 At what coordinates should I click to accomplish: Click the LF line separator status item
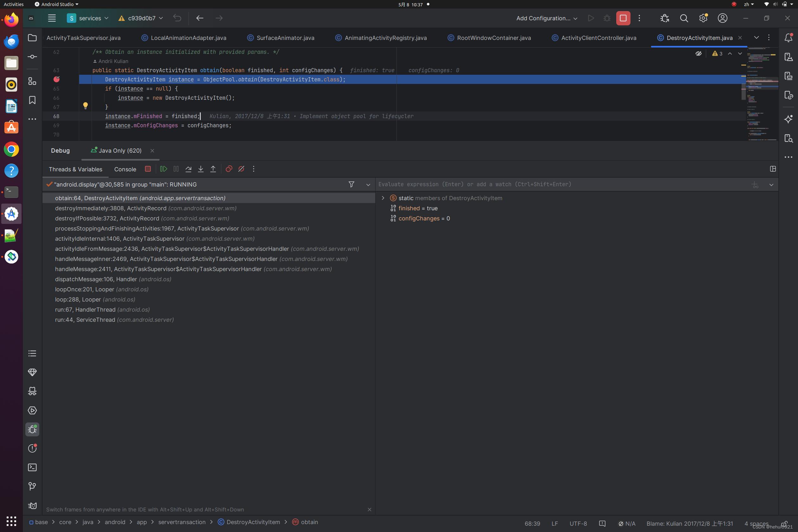[555, 523]
